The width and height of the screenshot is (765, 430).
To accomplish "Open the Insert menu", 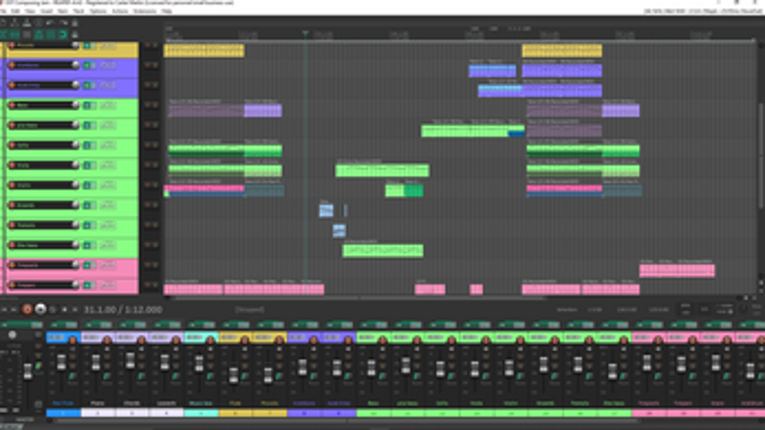I will tap(47, 11).
